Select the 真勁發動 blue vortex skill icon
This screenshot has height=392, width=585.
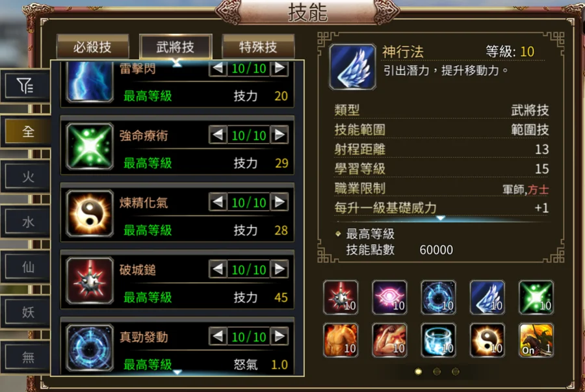(x=90, y=348)
